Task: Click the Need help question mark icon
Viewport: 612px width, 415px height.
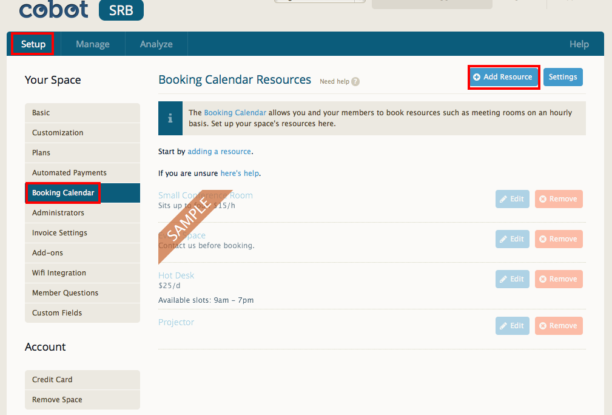Action: (x=355, y=82)
